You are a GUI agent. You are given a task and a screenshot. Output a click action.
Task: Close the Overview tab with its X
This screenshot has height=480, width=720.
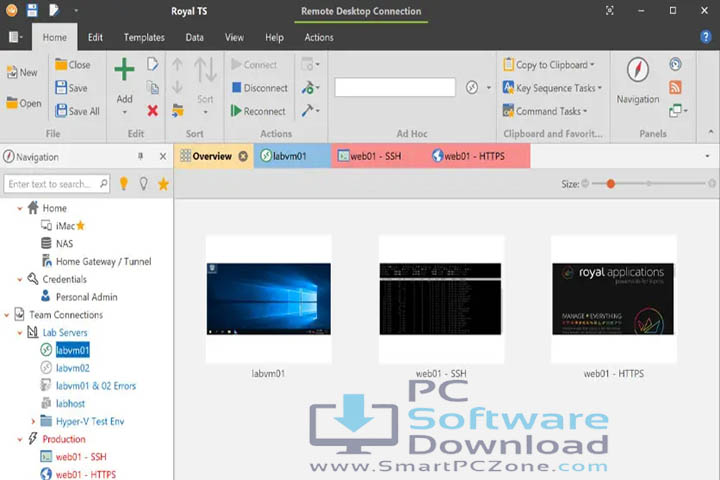243,156
